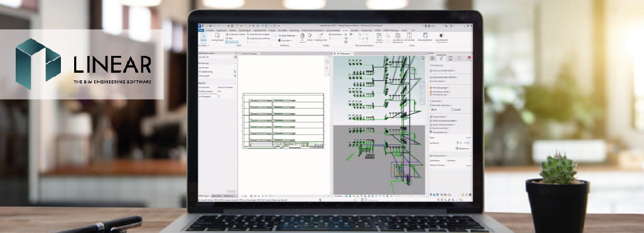This screenshot has height=233, width=644.
Task: Switch to the Gebäudetechnik ribbon tab
Action: [x=260, y=30]
